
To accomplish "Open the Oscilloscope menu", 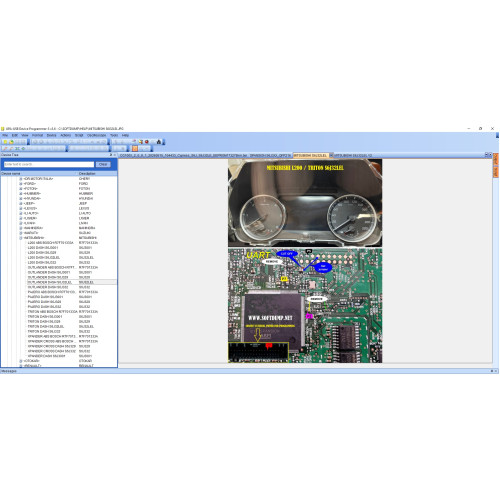I will (x=97, y=135).
